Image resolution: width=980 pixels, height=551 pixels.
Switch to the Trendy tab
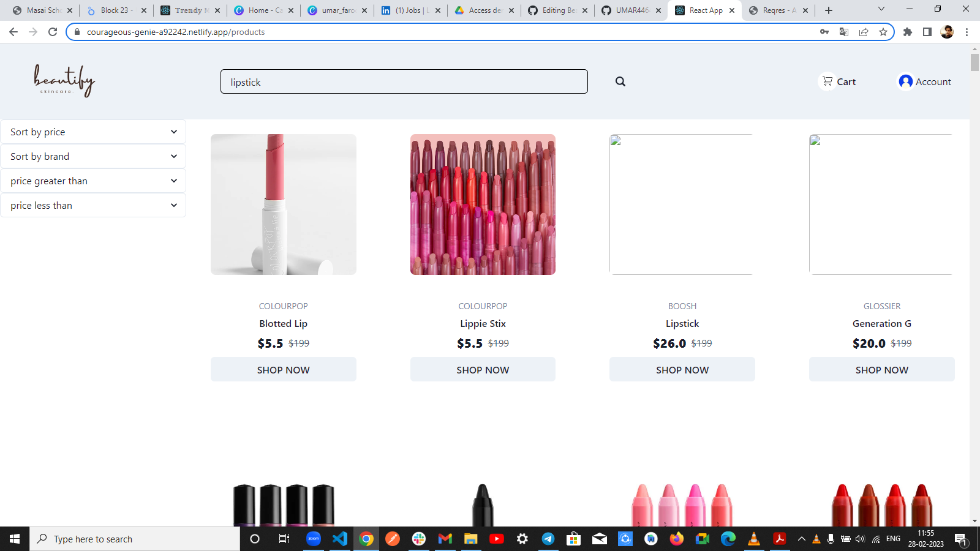(190, 10)
